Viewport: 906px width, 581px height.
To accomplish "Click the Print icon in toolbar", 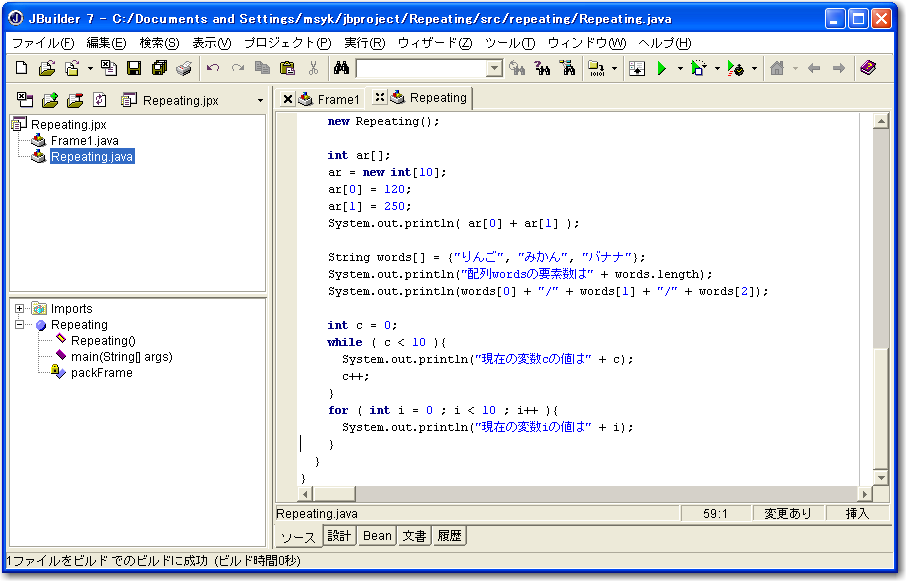I will click(184, 68).
